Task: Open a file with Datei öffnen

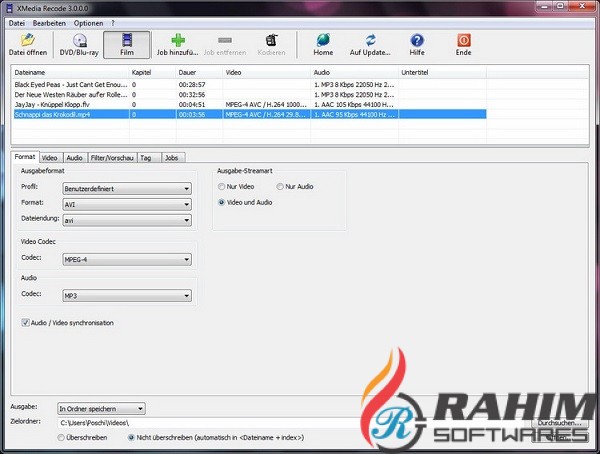Action: 28,45
